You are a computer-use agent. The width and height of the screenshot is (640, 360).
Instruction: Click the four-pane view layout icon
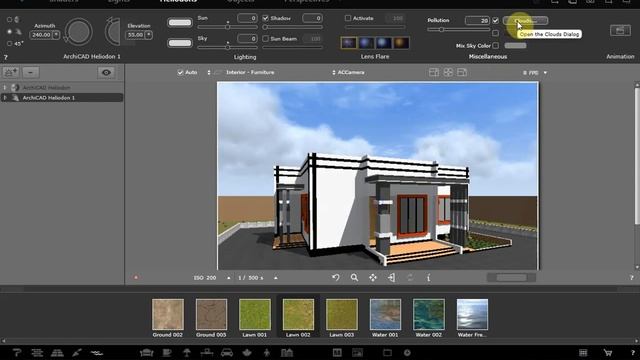(x=448, y=72)
